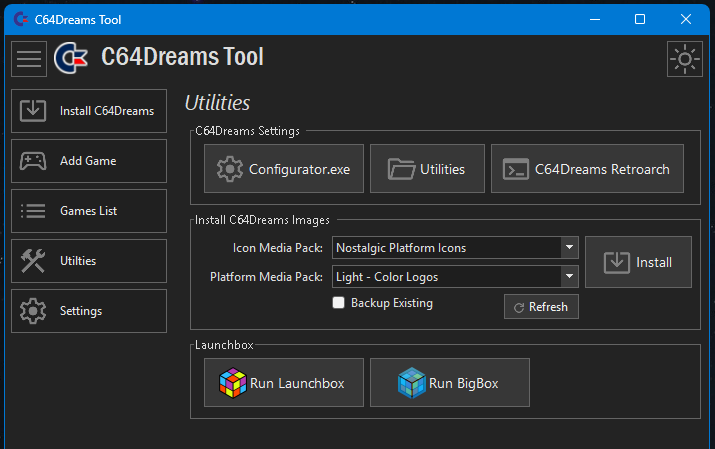The width and height of the screenshot is (715, 449).
Task: Select Utilties in the sidebar
Action: (89, 261)
